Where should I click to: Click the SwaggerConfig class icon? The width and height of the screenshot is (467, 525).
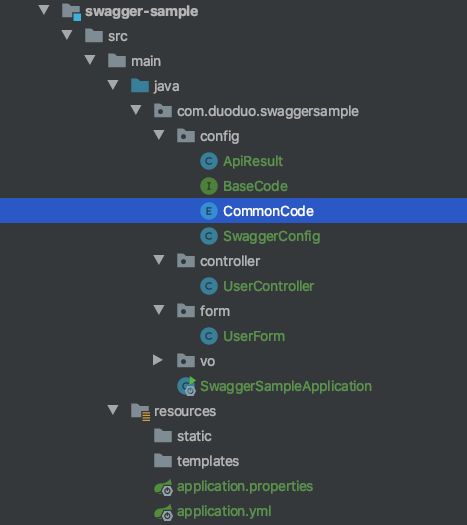(x=209, y=236)
